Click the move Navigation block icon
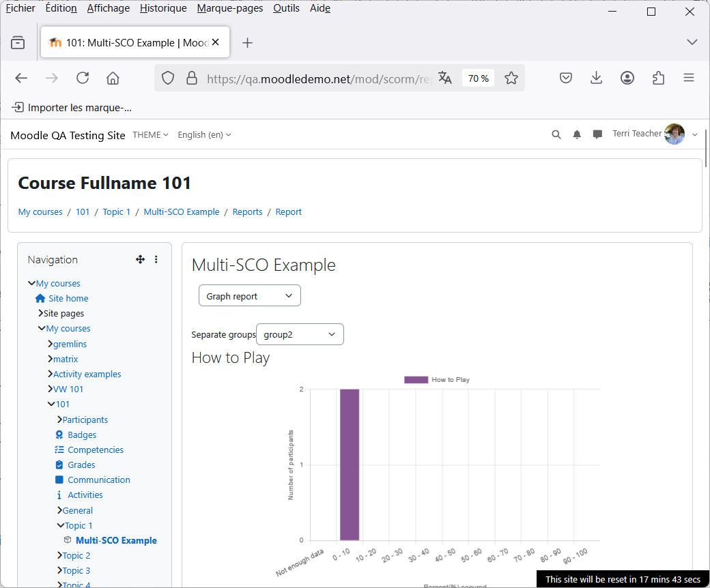The width and height of the screenshot is (710, 588). [x=141, y=259]
